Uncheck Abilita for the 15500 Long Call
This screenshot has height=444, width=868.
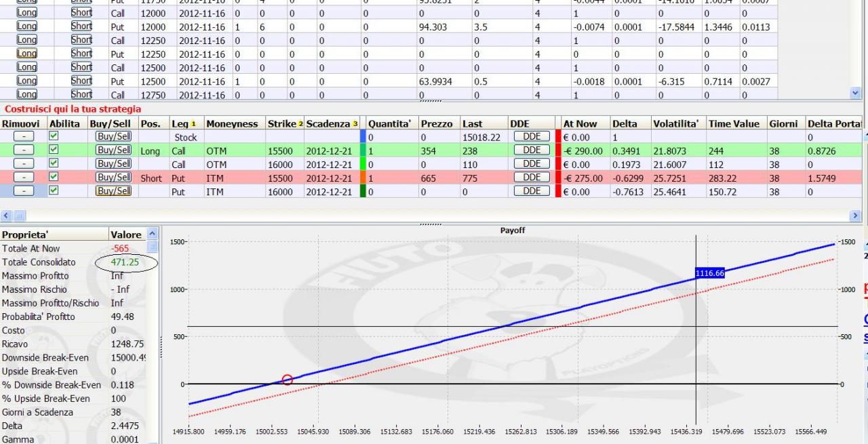coord(54,149)
